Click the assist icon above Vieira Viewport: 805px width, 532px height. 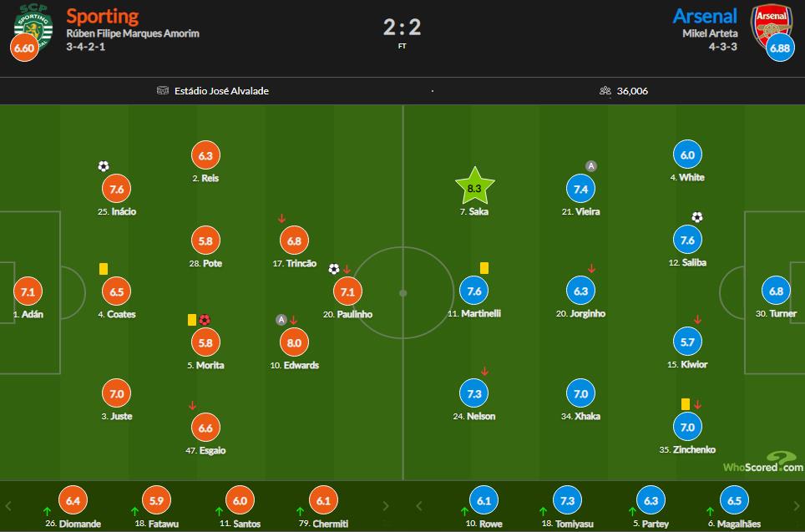591,166
